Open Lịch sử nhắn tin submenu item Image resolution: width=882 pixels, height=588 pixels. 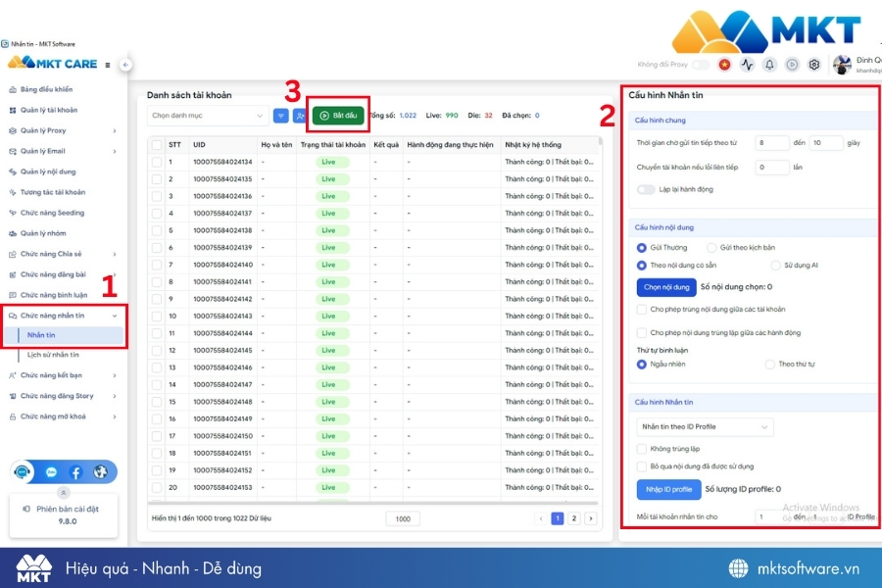click(x=53, y=355)
